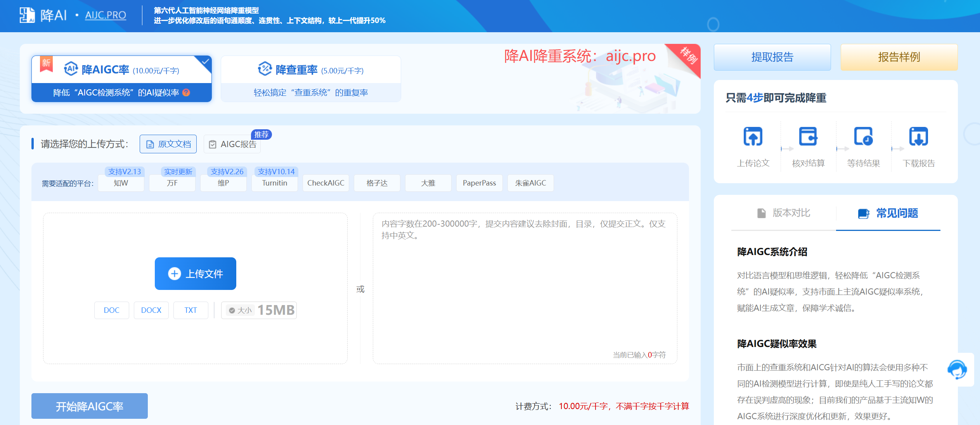
Task: Switch to the 常见问题 tab
Action: [888, 213]
